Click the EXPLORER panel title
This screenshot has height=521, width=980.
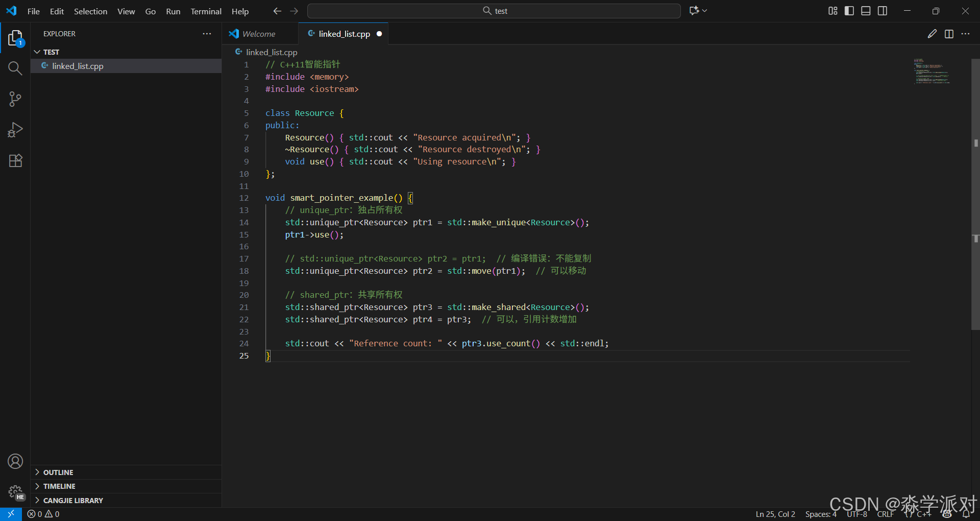click(x=59, y=34)
